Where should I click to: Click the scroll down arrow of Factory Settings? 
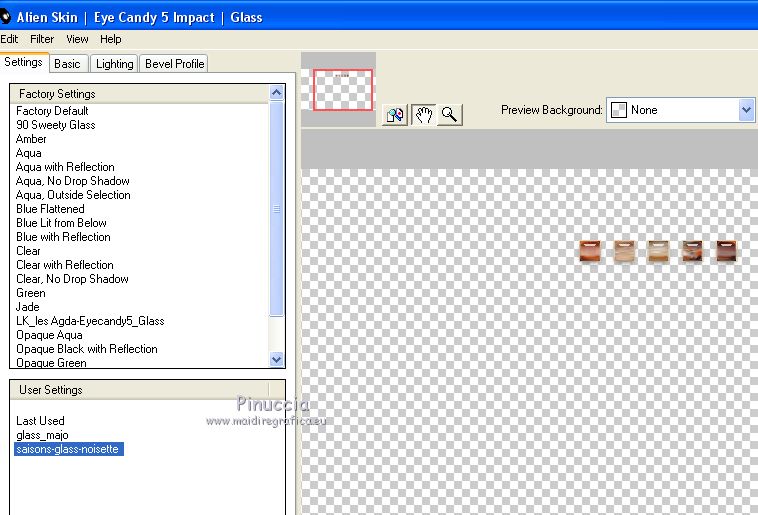coord(277,359)
